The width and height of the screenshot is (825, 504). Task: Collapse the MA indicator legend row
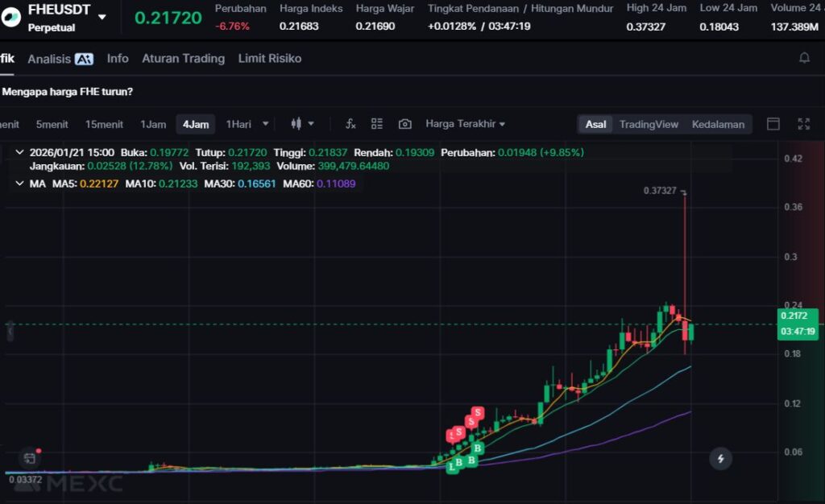[x=19, y=184]
